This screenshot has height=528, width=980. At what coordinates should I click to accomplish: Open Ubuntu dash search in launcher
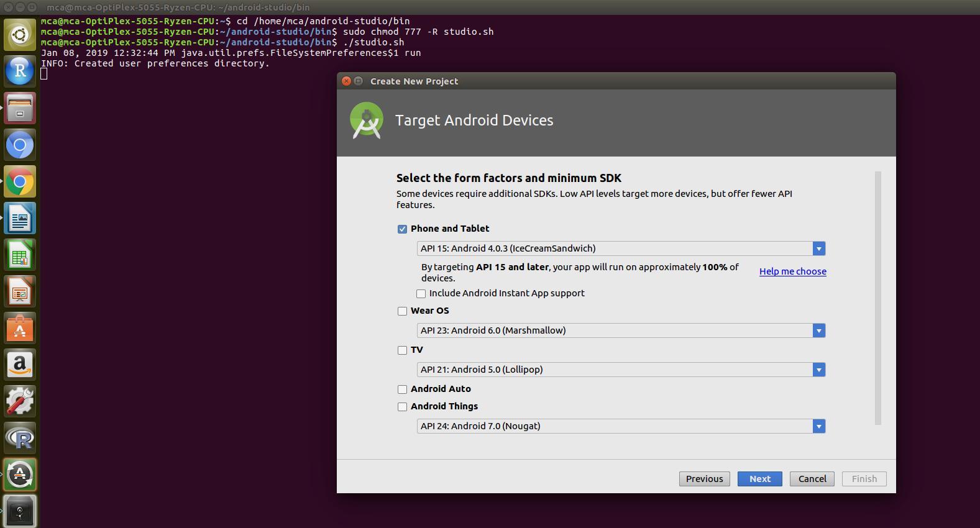20,35
